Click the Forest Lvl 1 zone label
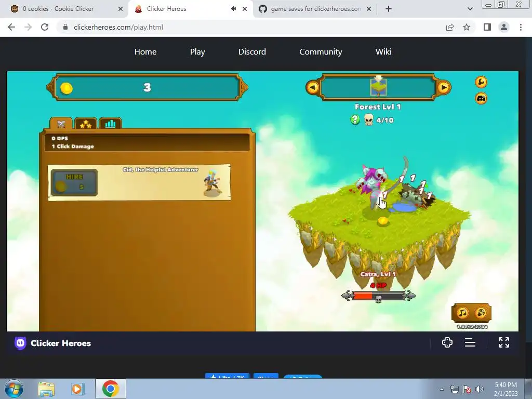 coord(378,107)
